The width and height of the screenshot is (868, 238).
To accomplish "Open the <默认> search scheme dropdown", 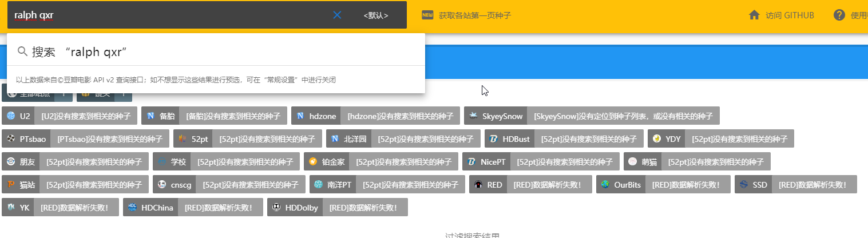I will (376, 15).
